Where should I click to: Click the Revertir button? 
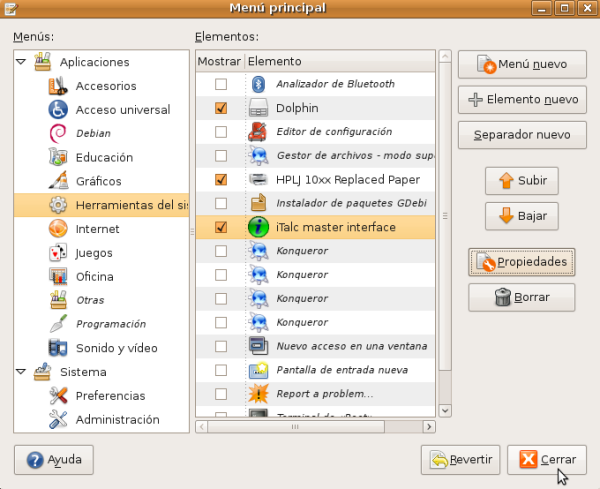click(461, 460)
